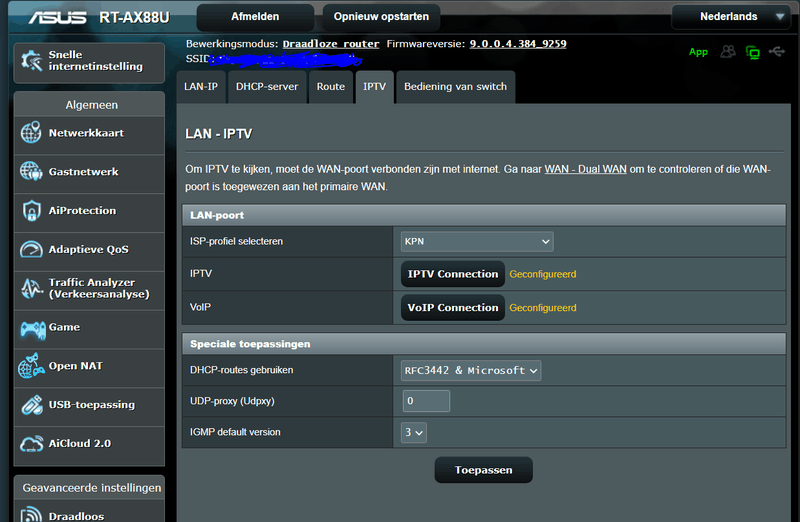The image size is (800, 522).
Task: Click the VoIP Connection button
Action: 453,308
